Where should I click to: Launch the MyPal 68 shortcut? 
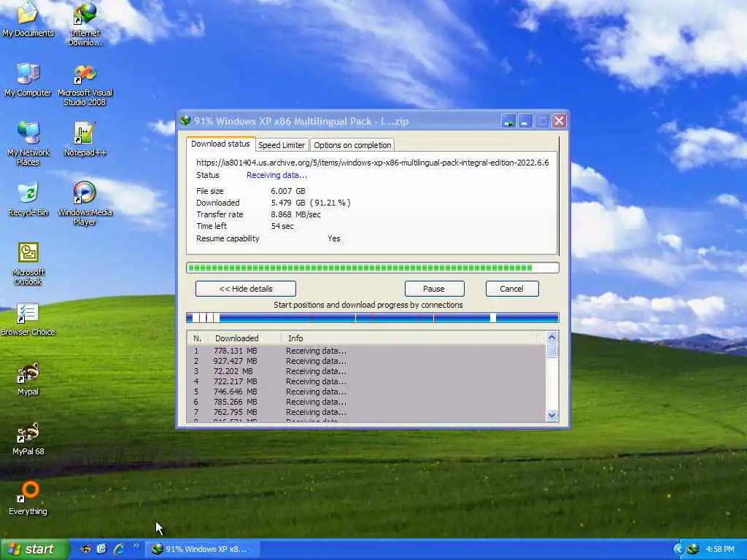(x=28, y=439)
